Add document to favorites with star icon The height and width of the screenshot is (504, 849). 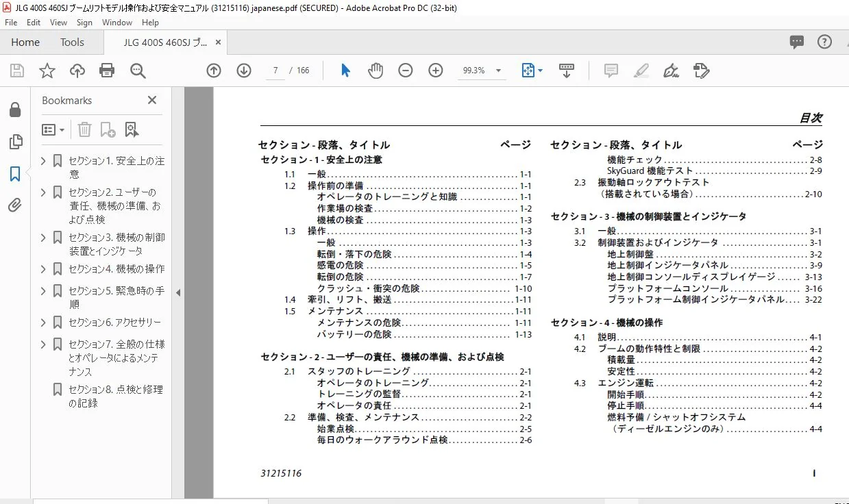click(47, 71)
